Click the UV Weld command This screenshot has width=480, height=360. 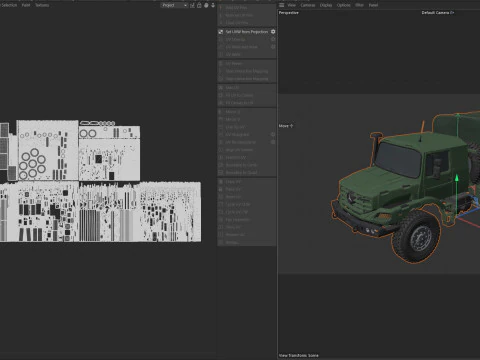click(233, 54)
